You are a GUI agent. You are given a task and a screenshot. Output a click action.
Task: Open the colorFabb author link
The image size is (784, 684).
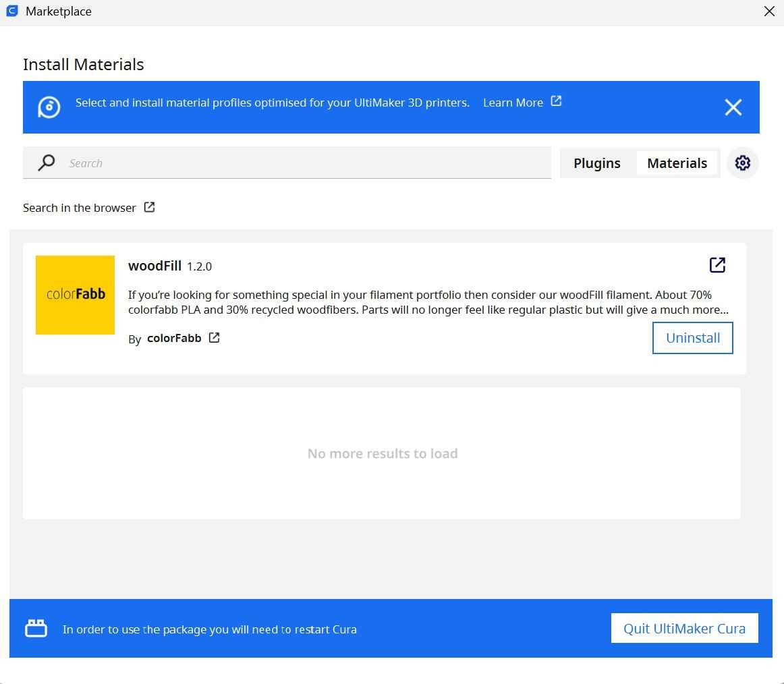click(174, 339)
